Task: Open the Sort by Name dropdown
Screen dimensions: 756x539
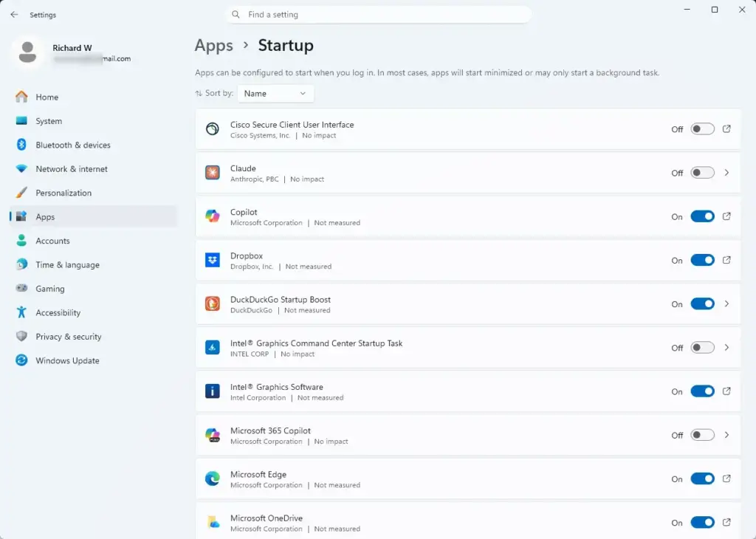Action: pyautogui.click(x=275, y=94)
